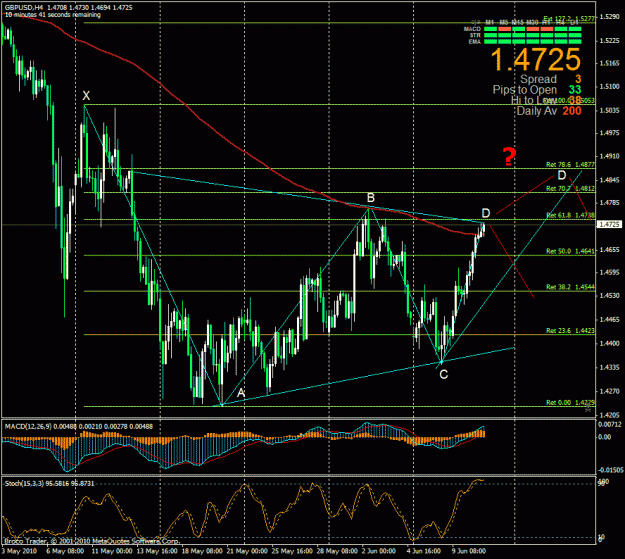Click the Ret 38.2 1.4544 Fibonacci label
The height and width of the screenshot is (559, 625).
[570, 287]
